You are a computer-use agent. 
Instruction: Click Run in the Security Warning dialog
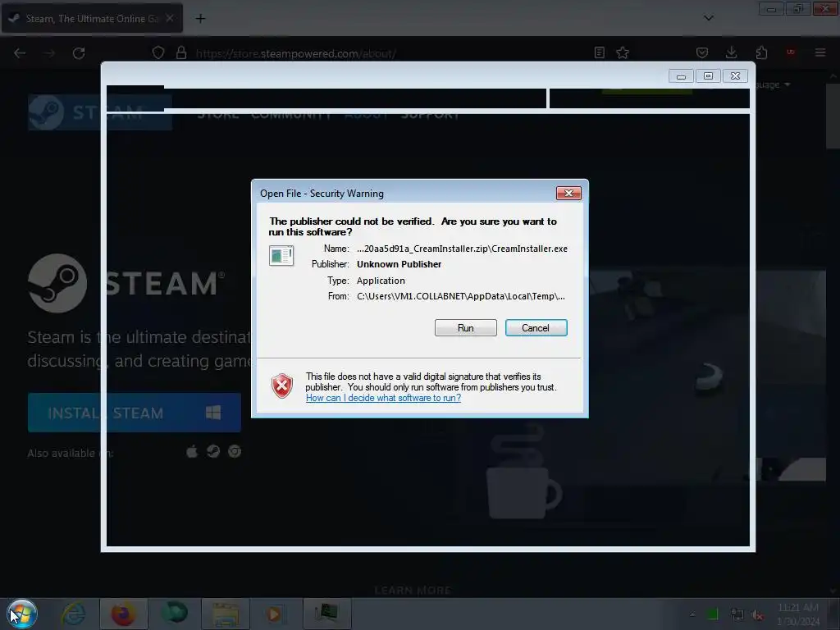(x=466, y=328)
